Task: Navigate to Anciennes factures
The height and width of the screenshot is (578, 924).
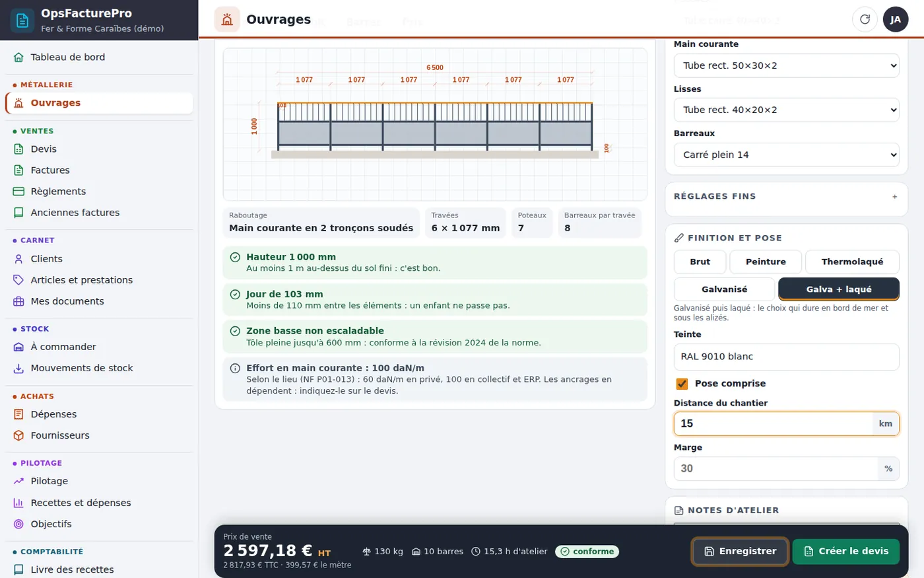Action: 99,213
